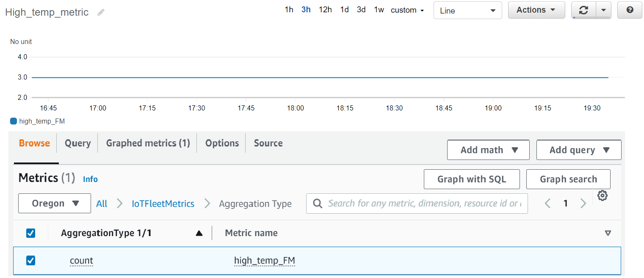
Task: Open the Source tab
Action: click(x=268, y=143)
